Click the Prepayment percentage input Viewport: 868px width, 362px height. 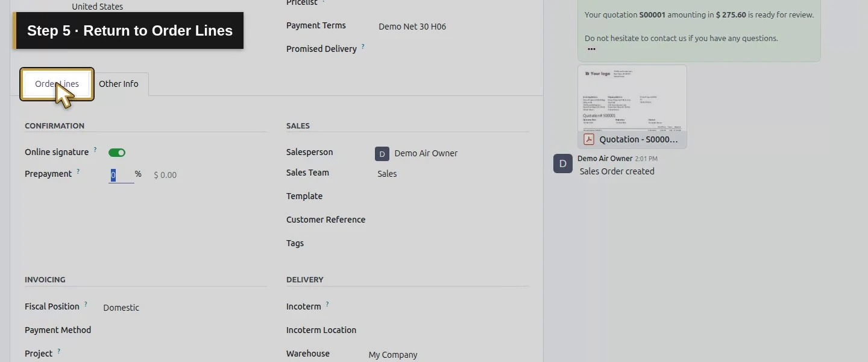(x=121, y=175)
